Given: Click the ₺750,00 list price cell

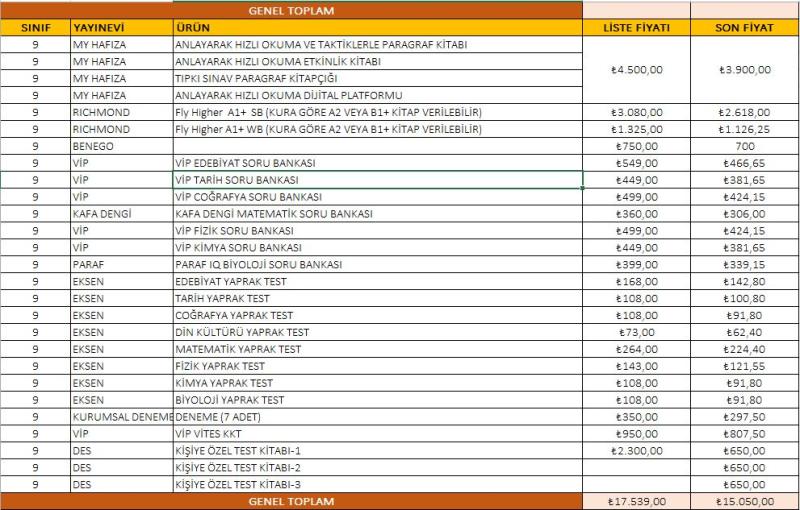Looking at the screenshot, I should pos(636,146).
